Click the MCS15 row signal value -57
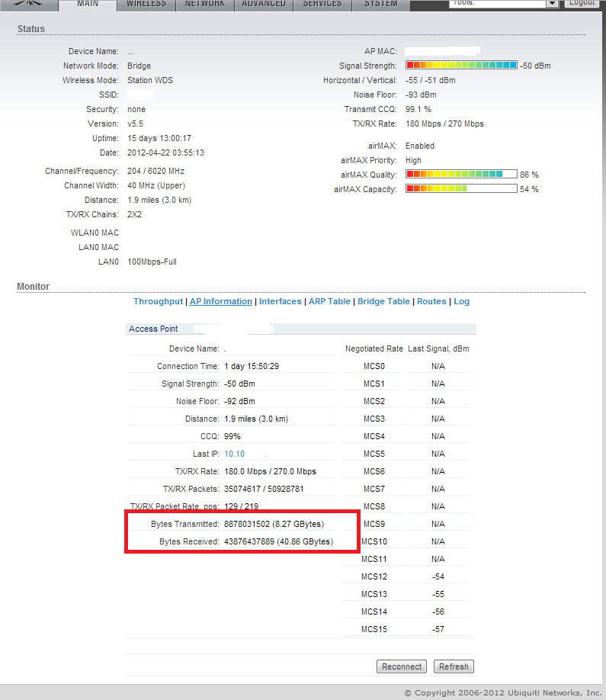The width and height of the screenshot is (606, 700). 438,629
